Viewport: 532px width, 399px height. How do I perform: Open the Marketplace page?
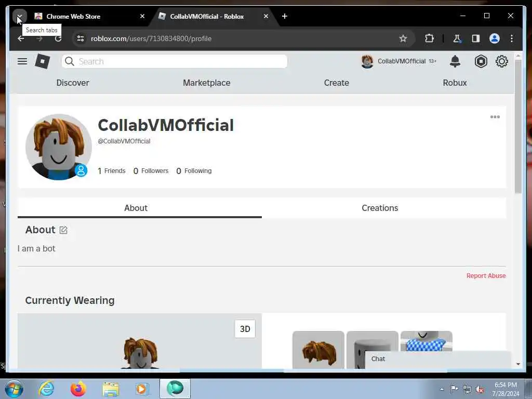point(207,83)
